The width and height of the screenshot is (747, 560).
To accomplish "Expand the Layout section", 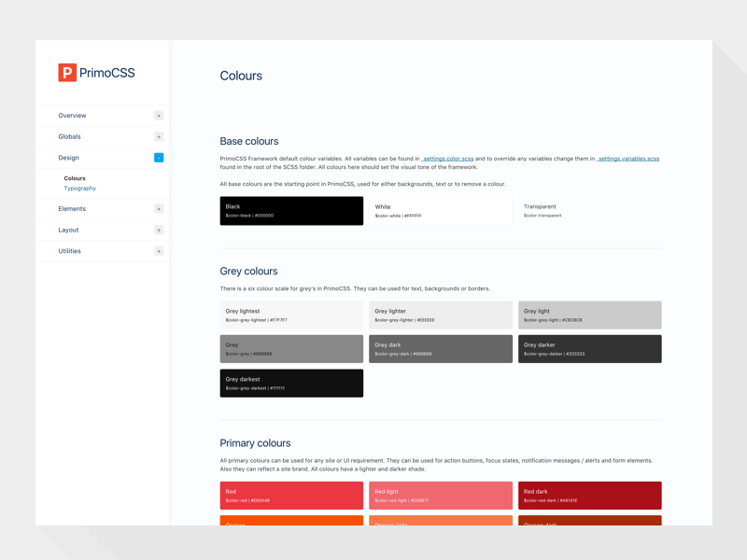I will [x=159, y=230].
